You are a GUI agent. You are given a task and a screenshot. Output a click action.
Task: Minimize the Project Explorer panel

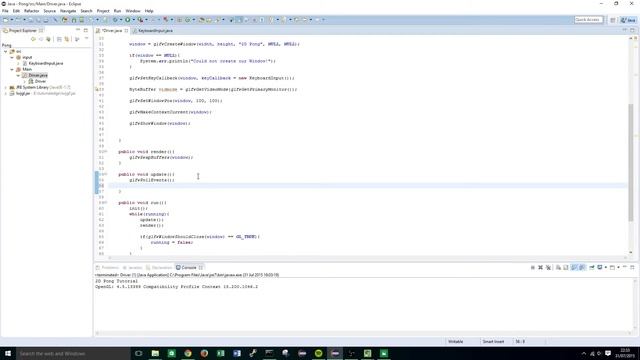78,30
